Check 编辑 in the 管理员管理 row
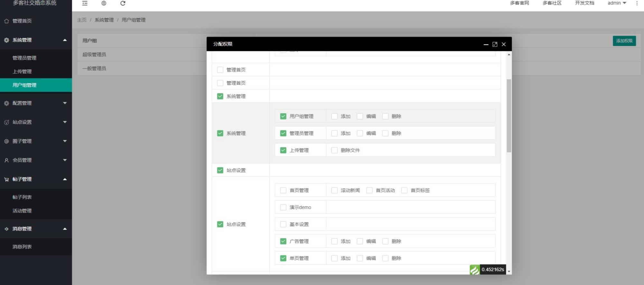 point(360,133)
